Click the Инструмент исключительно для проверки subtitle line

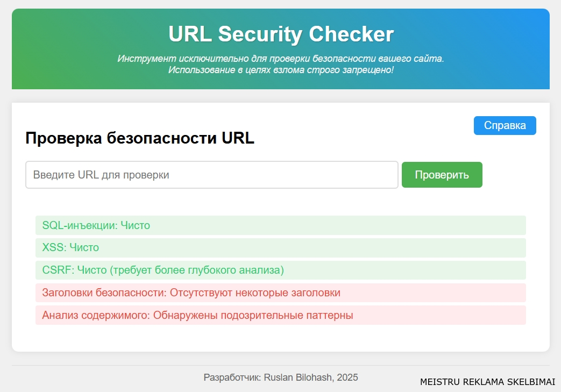click(281, 59)
